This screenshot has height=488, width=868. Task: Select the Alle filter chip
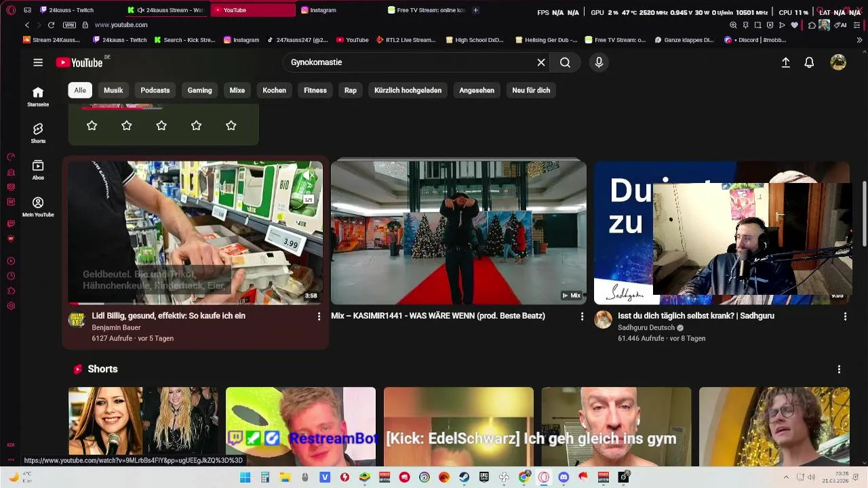tap(80, 90)
